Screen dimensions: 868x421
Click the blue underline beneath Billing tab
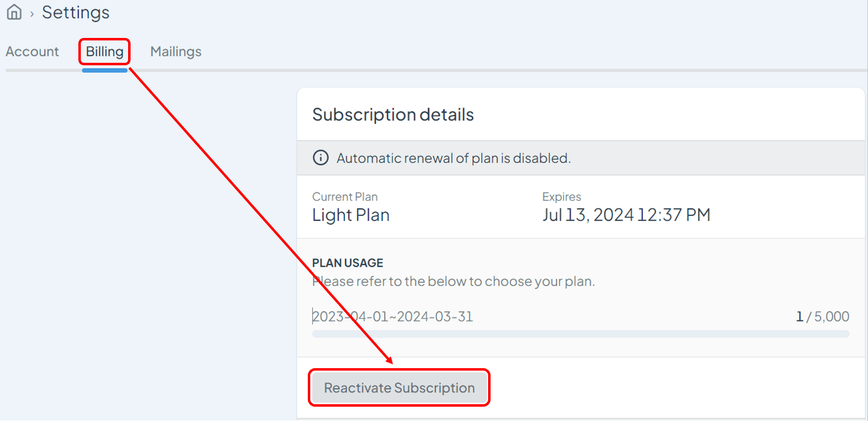coord(104,70)
